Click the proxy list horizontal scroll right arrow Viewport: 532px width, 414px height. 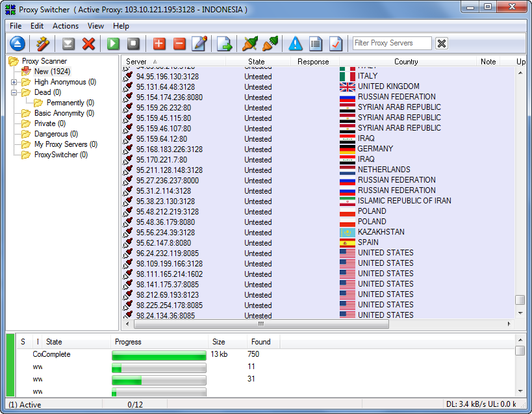[x=509, y=324]
